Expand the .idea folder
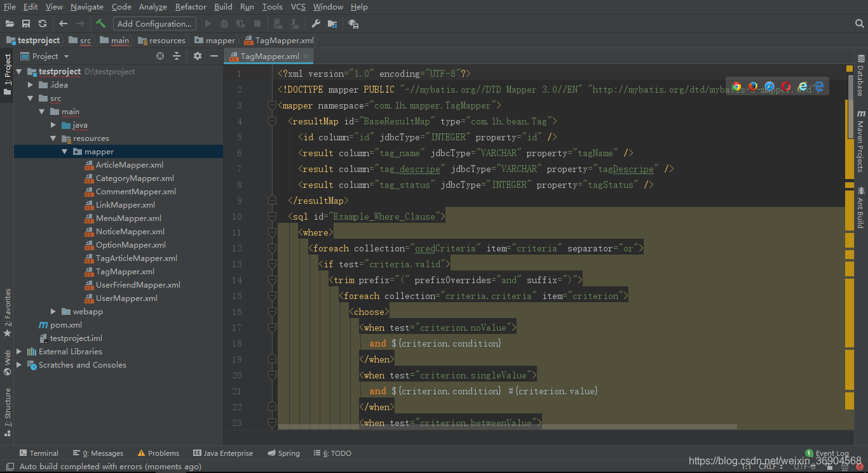The image size is (868, 473). point(31,85)
